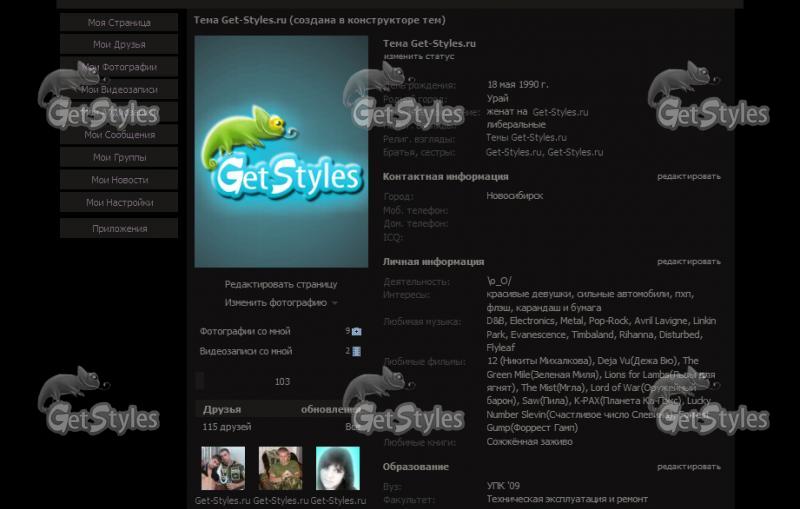Edit Личная информация via the редактировать link

pyautogui.click(x=689, y=262)
